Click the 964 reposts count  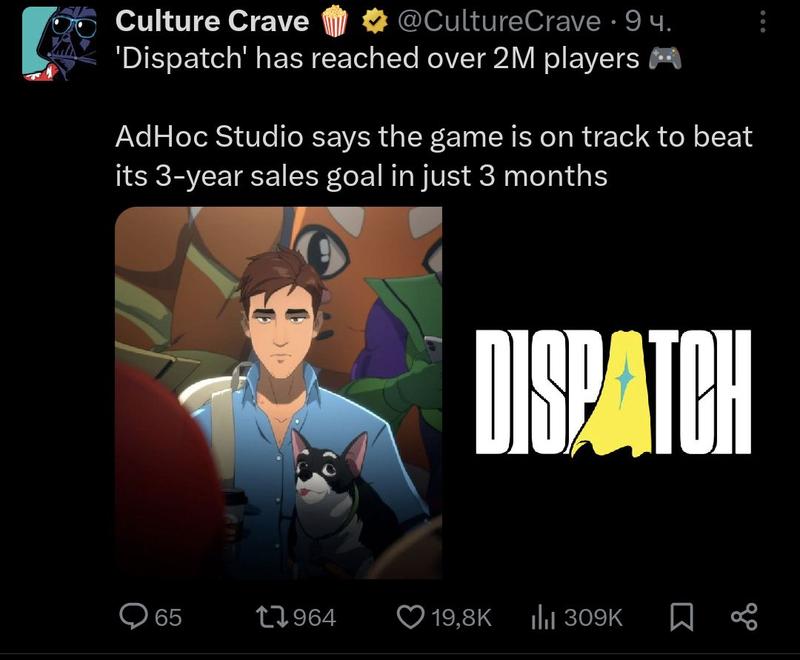pyautogui.click(x=315, y=618)
